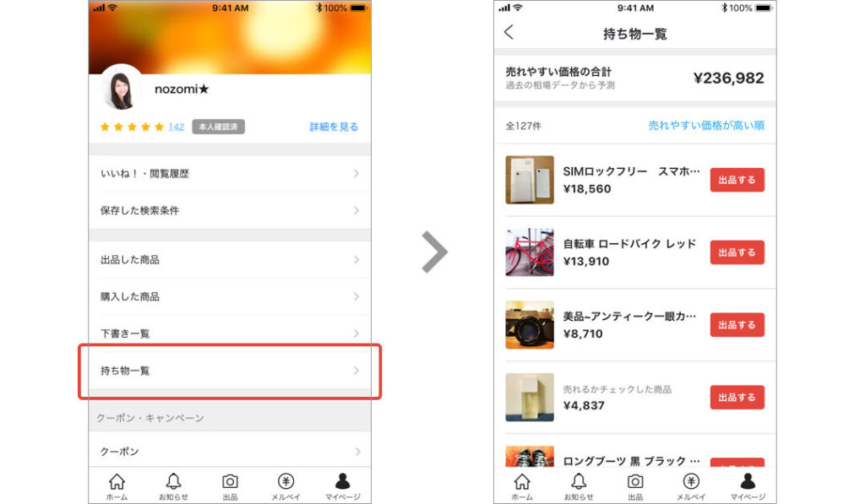The image size is (865, 504).
Task: Click the 142 reviews count link
Action: pos(176,127)
